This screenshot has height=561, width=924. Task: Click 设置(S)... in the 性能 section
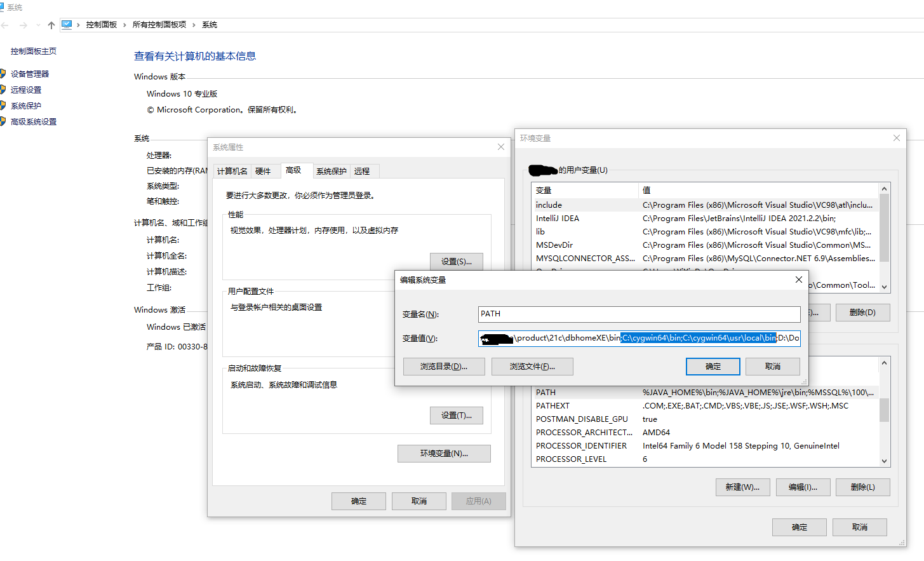(457, 261)
